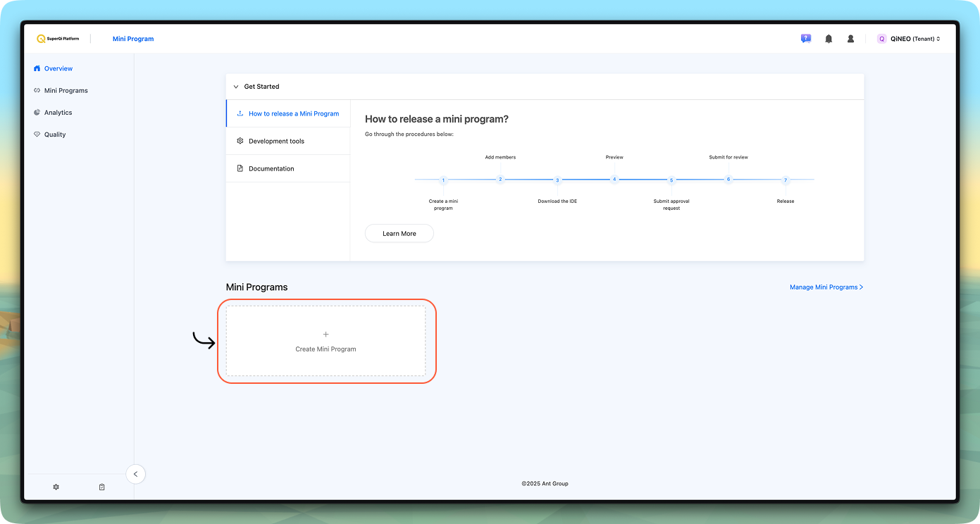
Task: Open Analytics from the sidebar
Action: pos(58,113)
